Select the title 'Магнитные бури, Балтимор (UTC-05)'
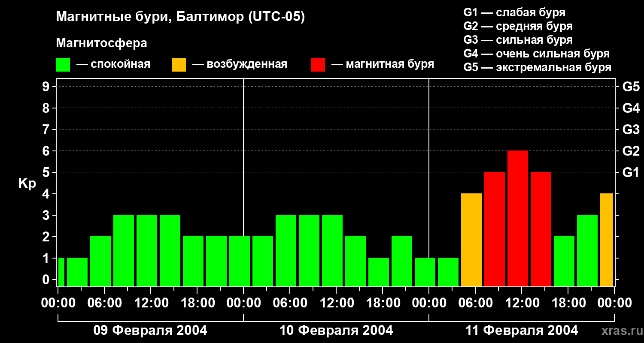This screenshot has width=644, height=343. click(x=180, y=18)
